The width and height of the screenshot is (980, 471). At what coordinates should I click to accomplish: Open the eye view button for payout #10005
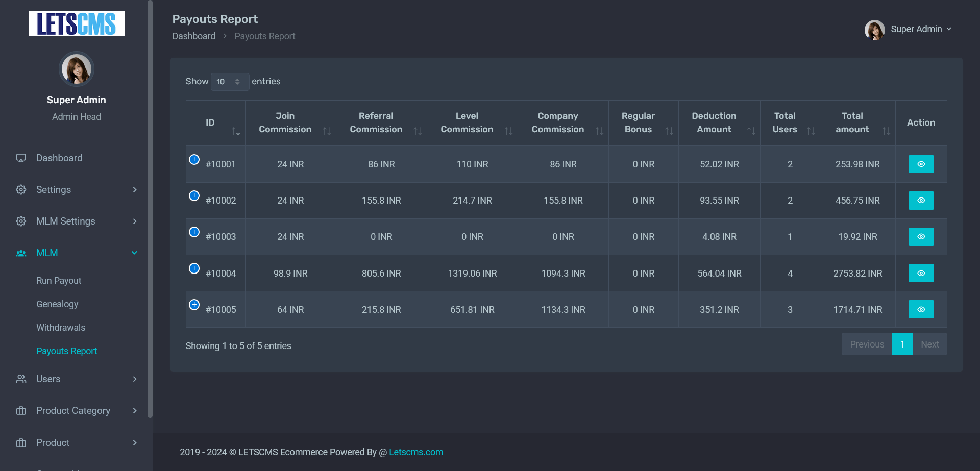point(921,309)
